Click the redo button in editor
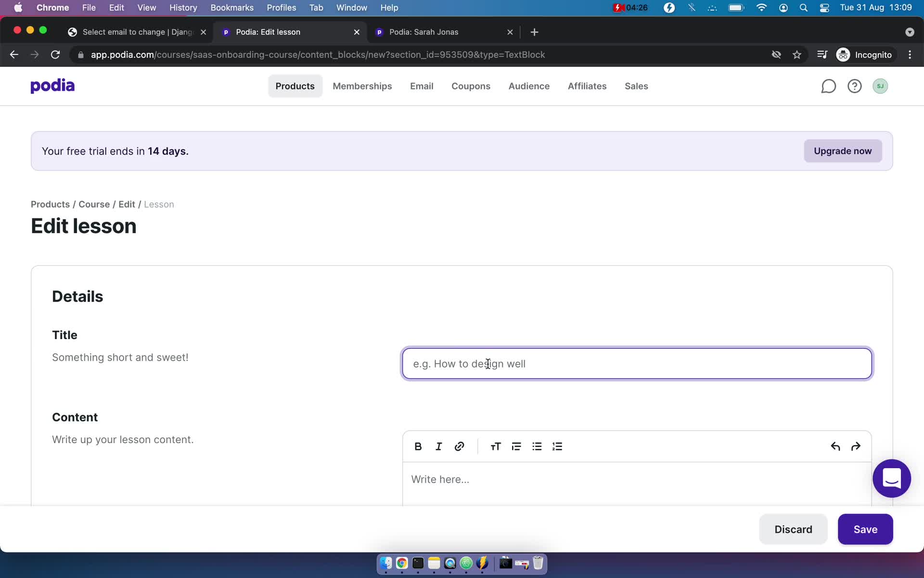The image size is (924, 578). pos(856,446)
